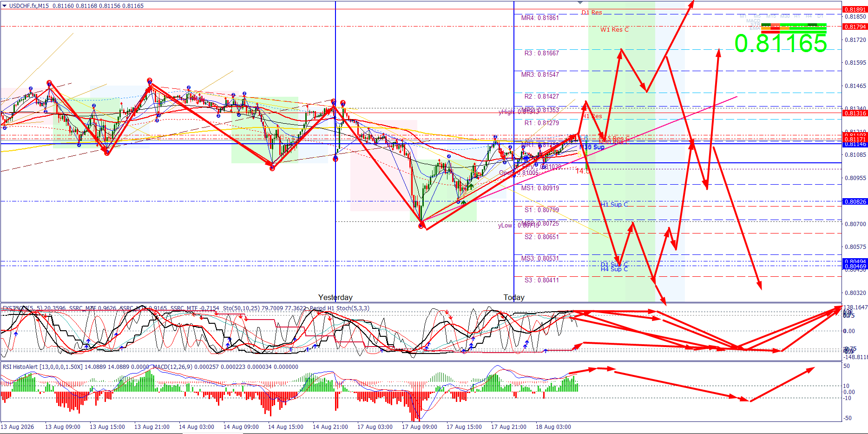Click the 13 Aug 2026 time axis label
This screenshot has height=434, width=868.
(18, 427)
